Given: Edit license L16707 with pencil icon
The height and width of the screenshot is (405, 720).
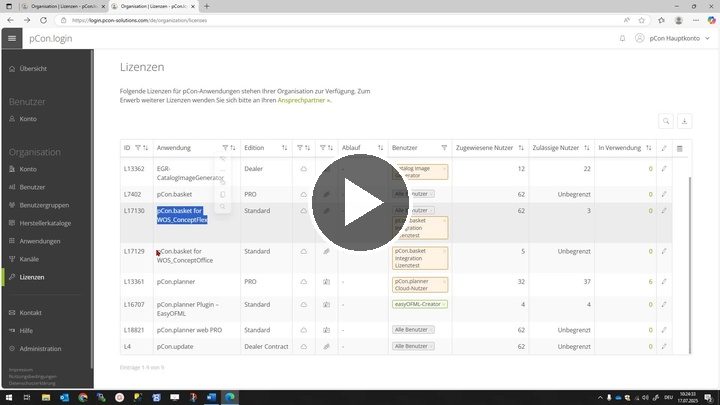Looking at the screenshot, I should point(664,304).
